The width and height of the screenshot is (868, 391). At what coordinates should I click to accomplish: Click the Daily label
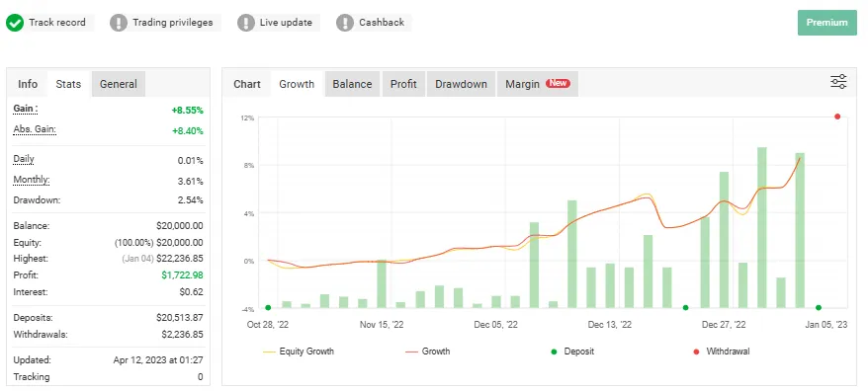(24, 159)
